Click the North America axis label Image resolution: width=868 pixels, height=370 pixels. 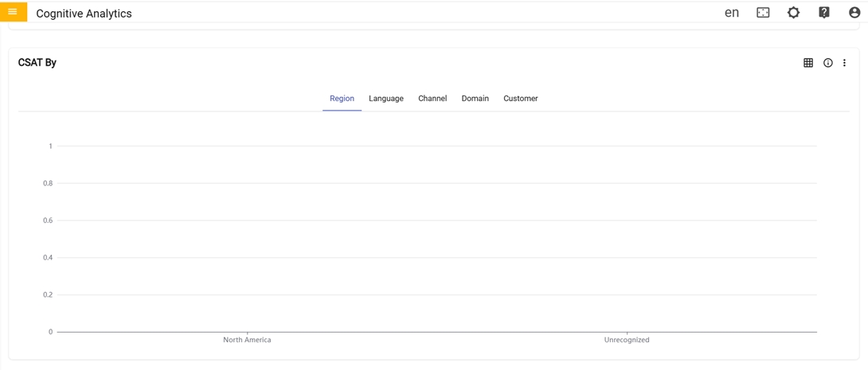click(247, 340)
